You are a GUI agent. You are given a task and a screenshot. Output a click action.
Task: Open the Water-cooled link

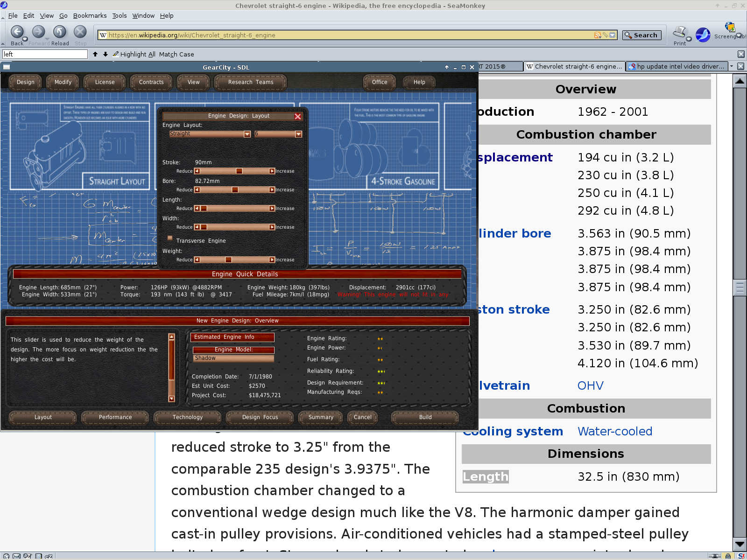tap(614, 431)
